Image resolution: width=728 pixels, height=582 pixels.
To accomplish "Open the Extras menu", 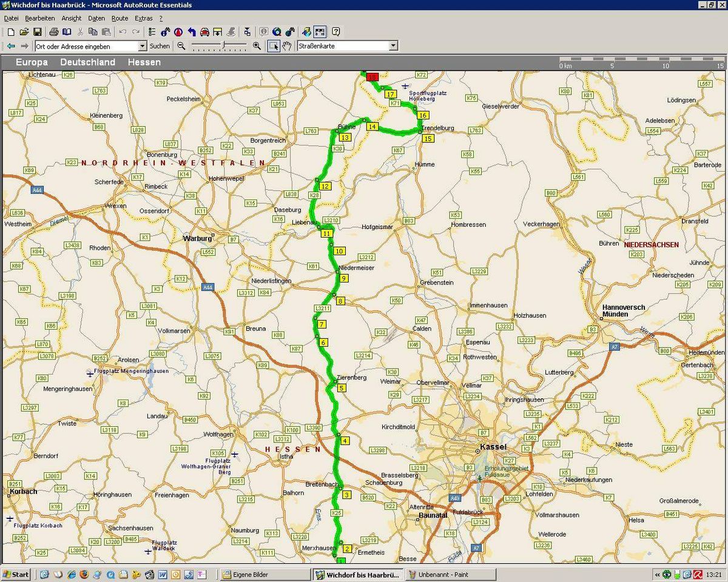I will [x=144, y=18].
